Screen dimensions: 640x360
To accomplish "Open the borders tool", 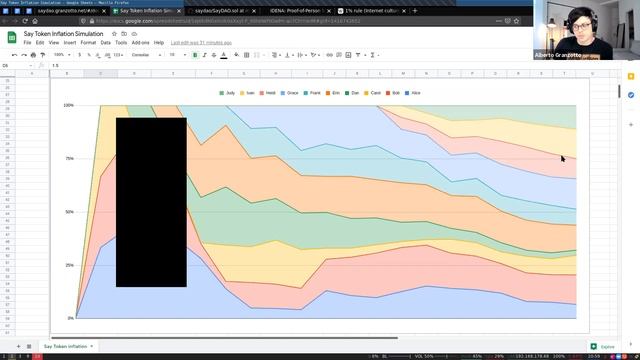I will [x=247, y=55].
